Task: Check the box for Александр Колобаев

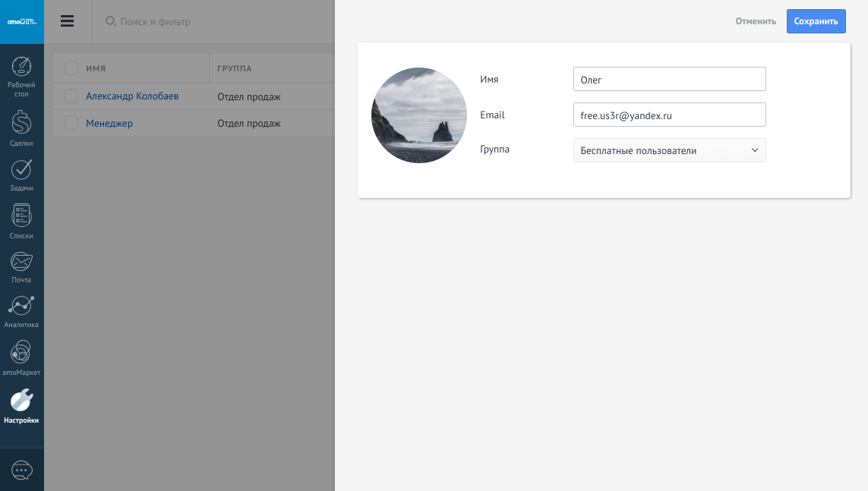Action: 71,96
